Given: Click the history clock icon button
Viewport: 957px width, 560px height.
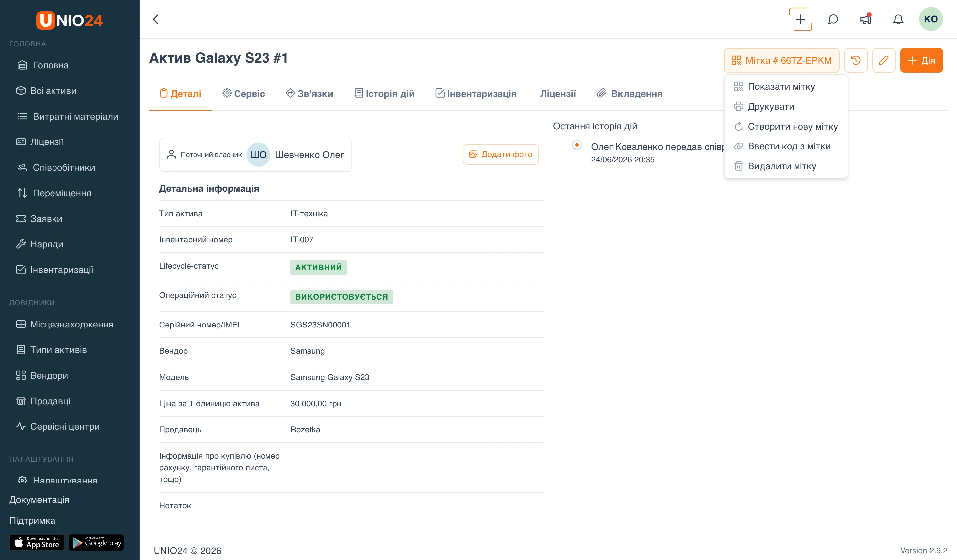Looking at the screenshot, I should pyautogui.click(x=856, y=60).
